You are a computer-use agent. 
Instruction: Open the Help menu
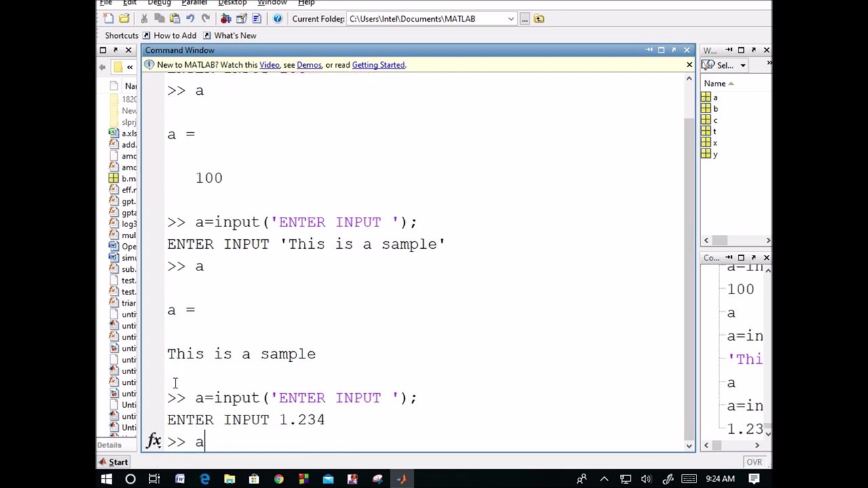[x=306, y=3]
